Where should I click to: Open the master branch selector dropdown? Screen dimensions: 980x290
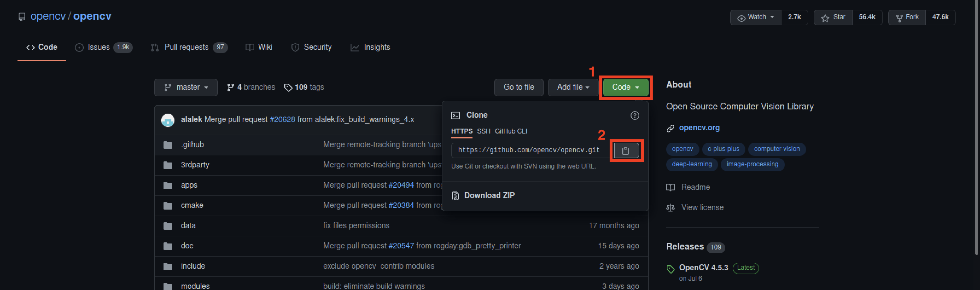pos(186,87)
